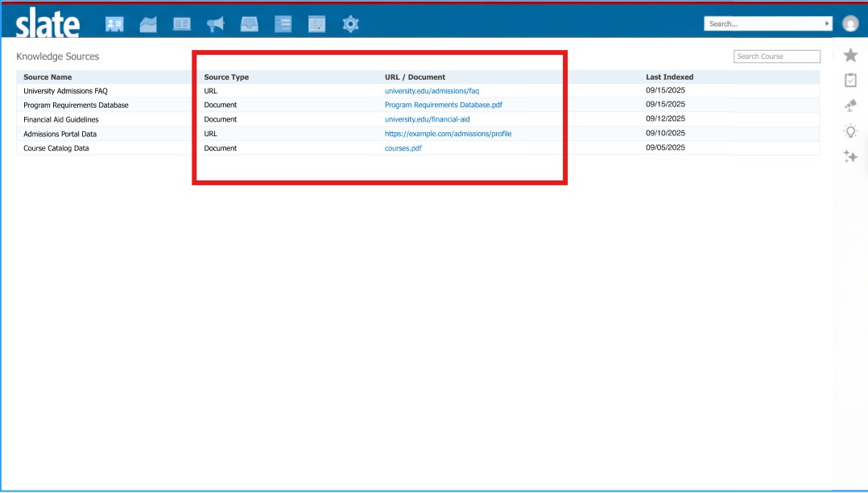Open the Reader book icon
Viewport: 868px width, 493px height.
coord(182,23)
